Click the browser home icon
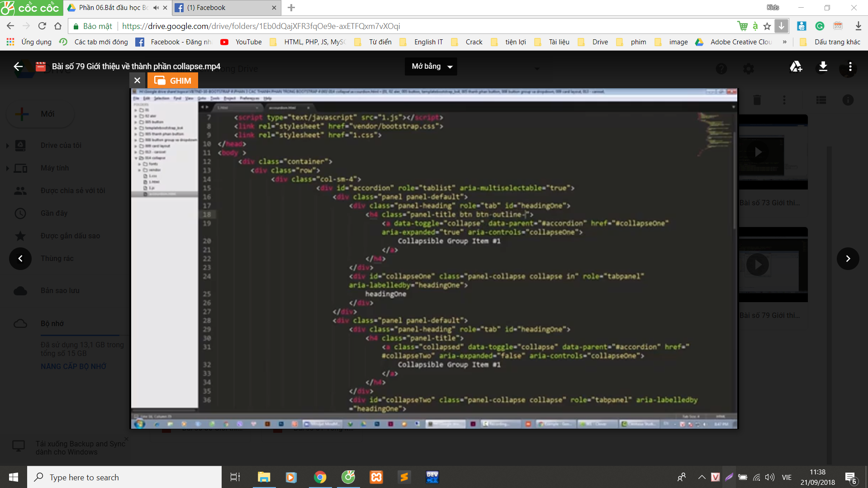Image resolution: width=868 pixels, height=488 pixels. [58, 26]
